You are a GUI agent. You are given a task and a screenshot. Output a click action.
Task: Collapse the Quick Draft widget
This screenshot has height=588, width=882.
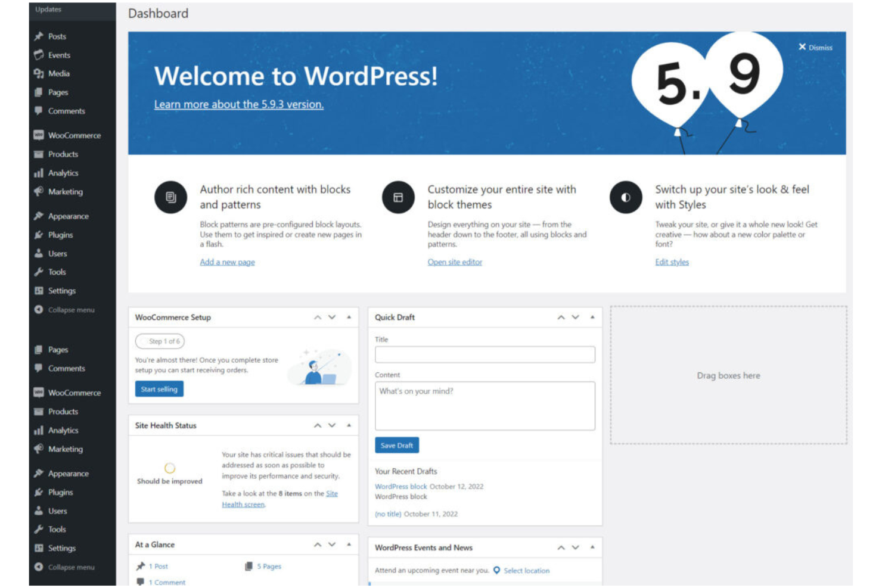pyautogui.click(x=592, y=318)
